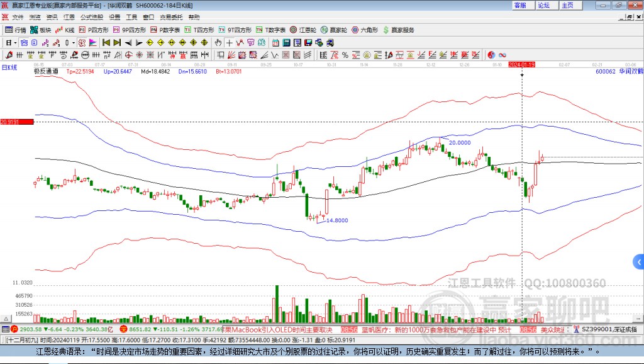Open the 文件 menu
Screen dimensions: 644x364
coord(18,17)
